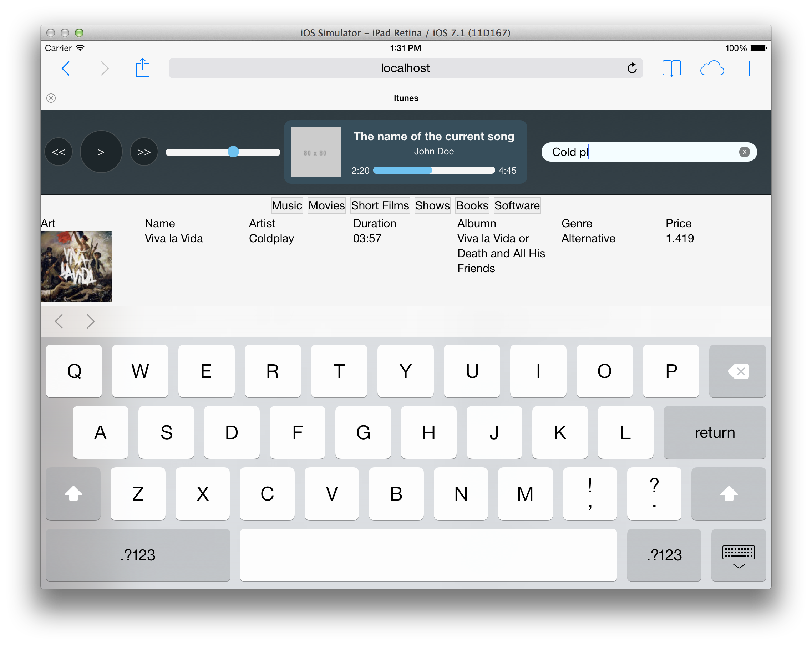Open Safari bookmarks book icon
The width and height of the screenshot is (812, 645).
[x=671, y=68]
